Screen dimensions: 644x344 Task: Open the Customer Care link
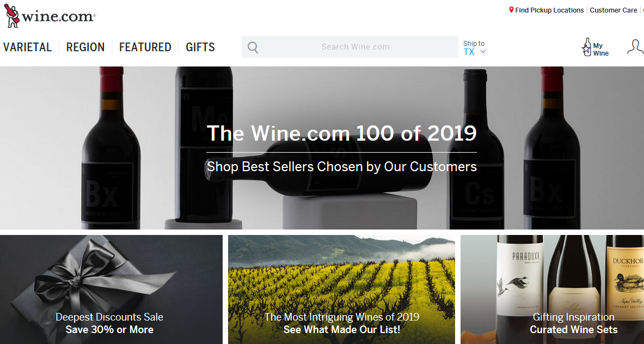click(614, 10)
